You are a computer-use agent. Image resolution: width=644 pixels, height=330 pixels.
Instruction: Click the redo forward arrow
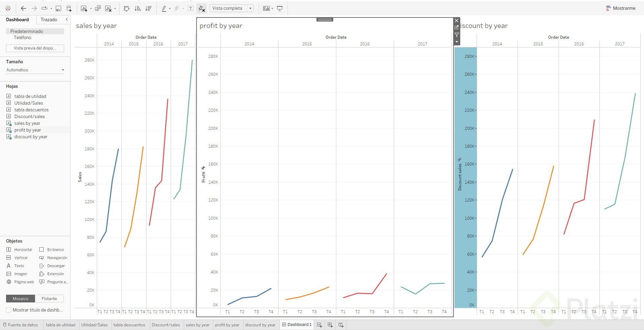[34, 8]
